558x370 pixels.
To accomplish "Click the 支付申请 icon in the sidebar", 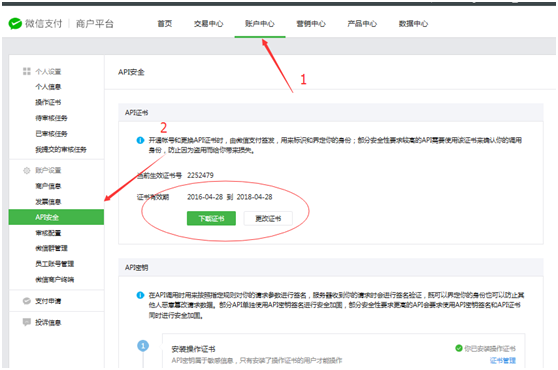I will click(27, 301).
